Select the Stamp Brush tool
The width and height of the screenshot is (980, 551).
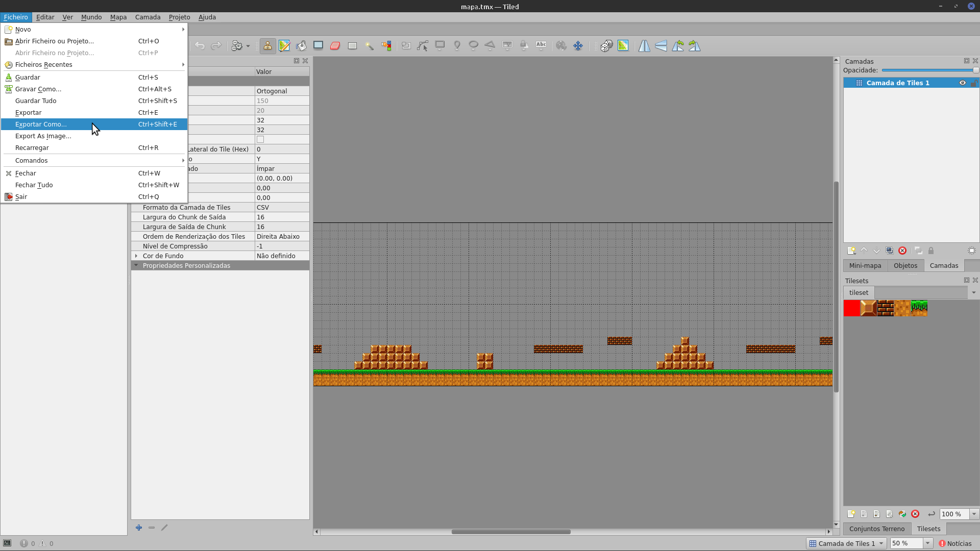click(x=267, y=46)
